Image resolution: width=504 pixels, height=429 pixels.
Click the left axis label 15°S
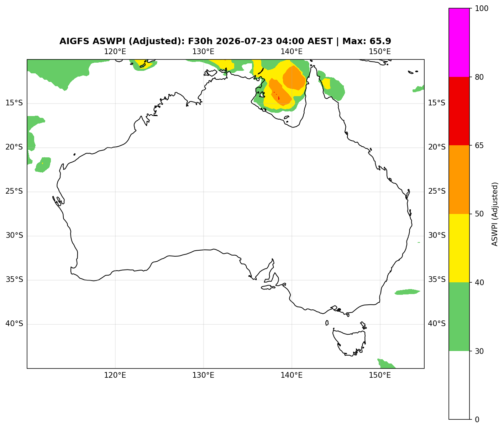(14, 103)
